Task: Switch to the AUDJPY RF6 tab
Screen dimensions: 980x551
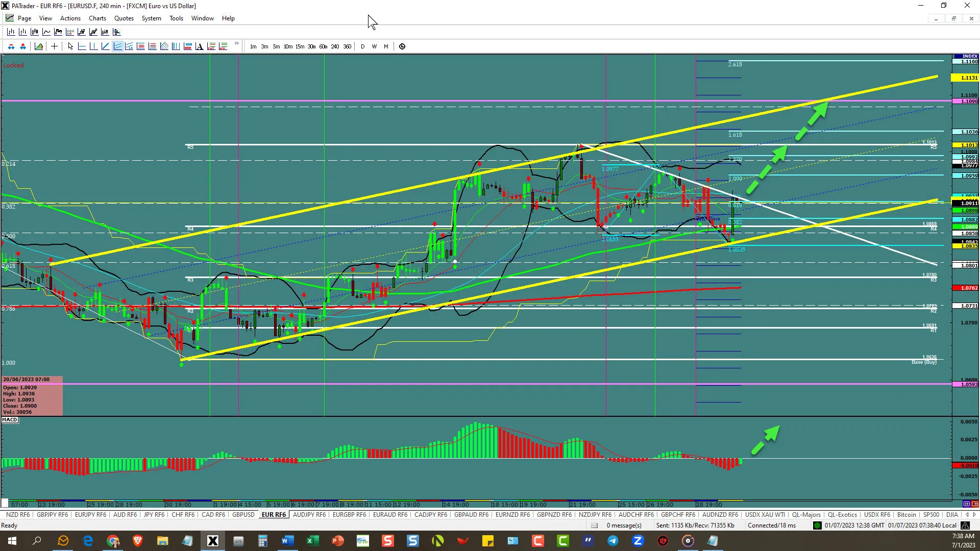Action: (309, 515)
